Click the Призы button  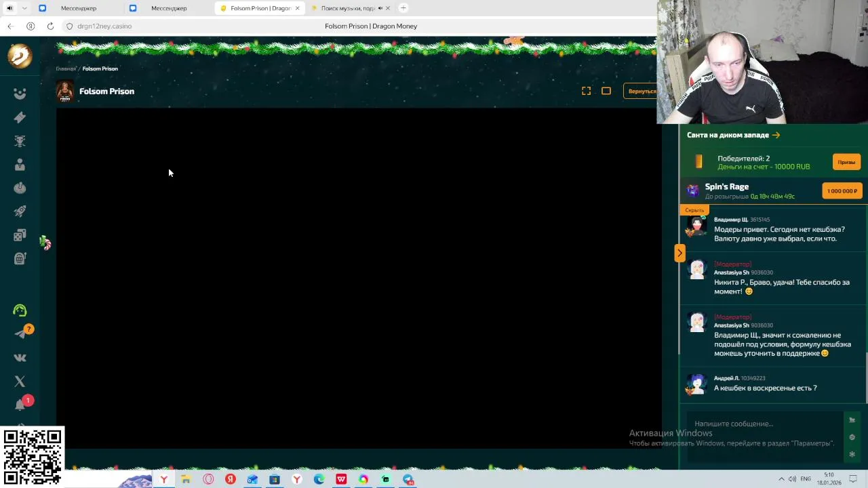pyautogui.click(x=846, y=162)
